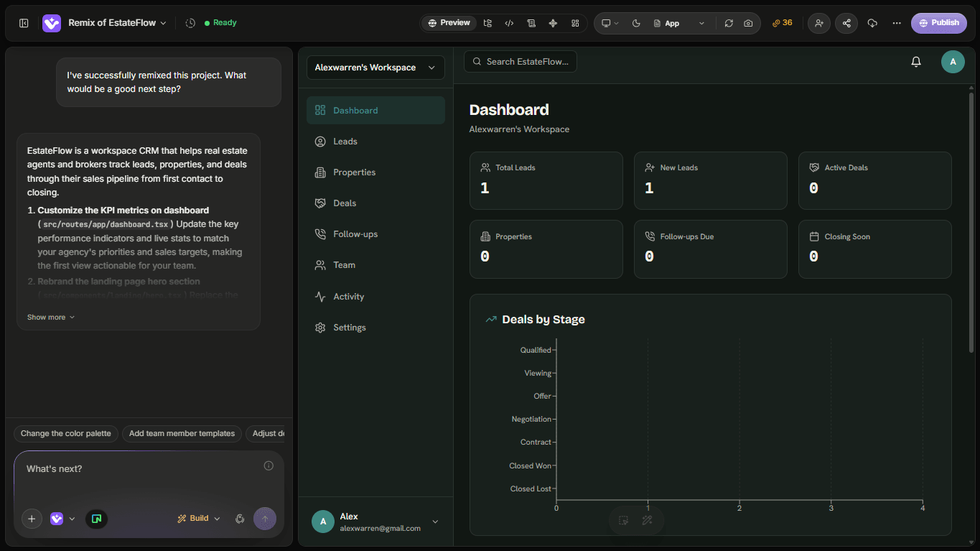This screenshot has height=551, width=980.
Task: Open the three-dot more options menu
Action: [x=897, y=23]
